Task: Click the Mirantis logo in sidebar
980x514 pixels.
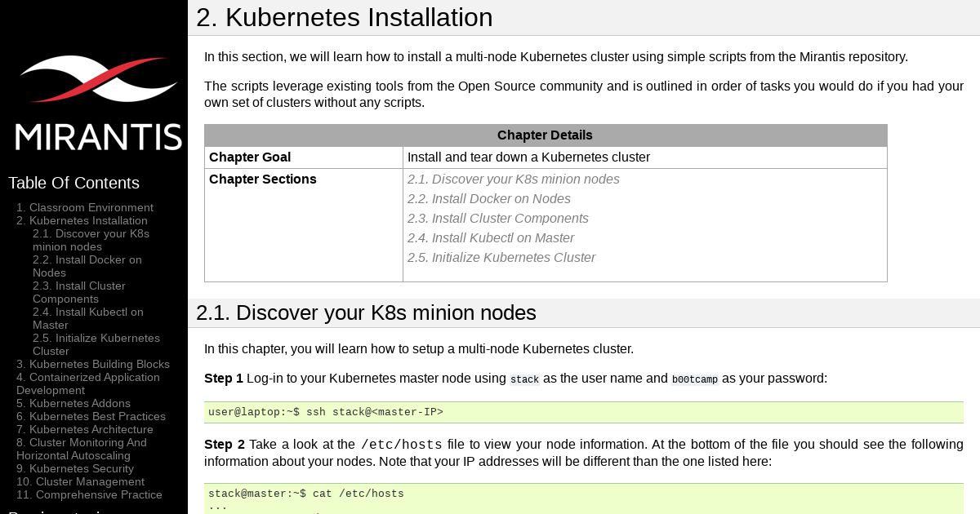Action: coord(98,102)
